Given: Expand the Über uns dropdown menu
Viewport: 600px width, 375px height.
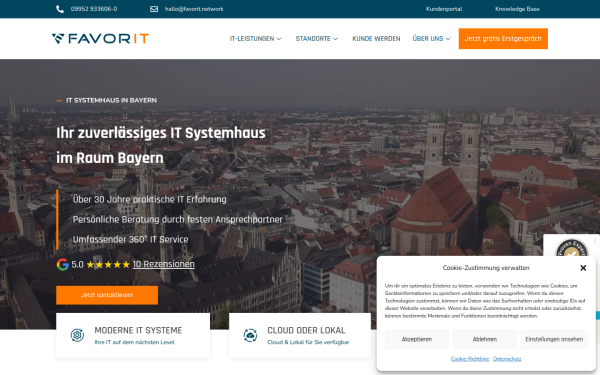Looking at the screenshot, I should coord(431,39).
